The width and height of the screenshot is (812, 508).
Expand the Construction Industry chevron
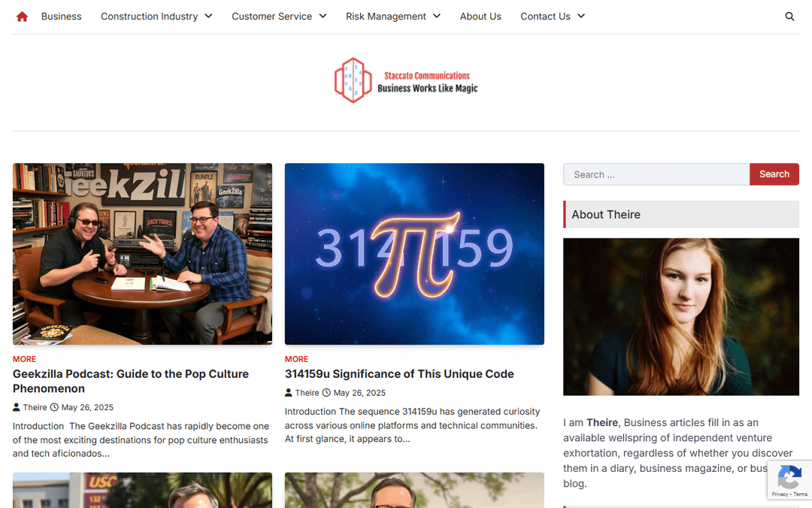point(209,16)
